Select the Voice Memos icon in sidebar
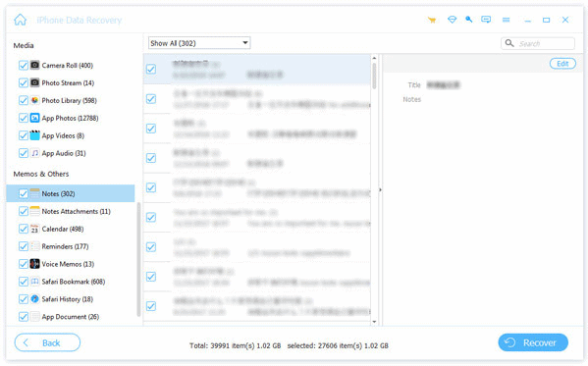Image resolution: width=588 pixels, height=366 pixels. 34,264
